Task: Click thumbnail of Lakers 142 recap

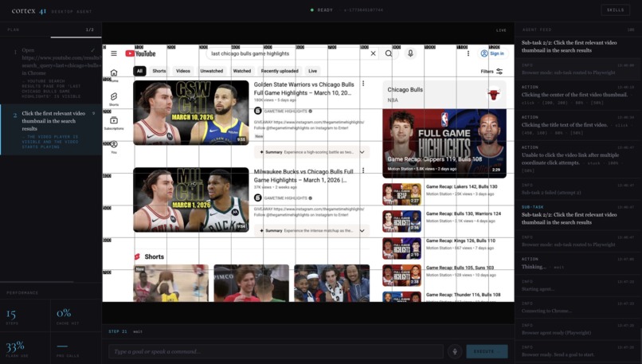Action: click(x=401, y=194)
